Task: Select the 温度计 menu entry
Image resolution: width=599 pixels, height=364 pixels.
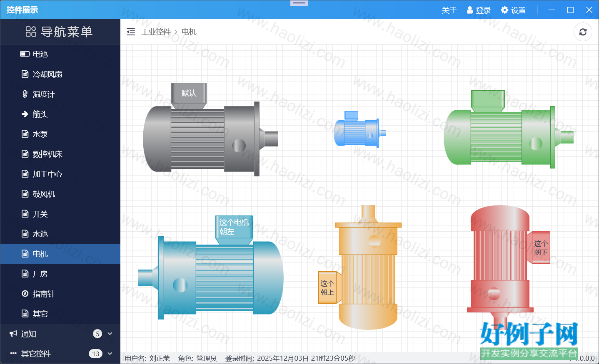Action: pos(60,94)
